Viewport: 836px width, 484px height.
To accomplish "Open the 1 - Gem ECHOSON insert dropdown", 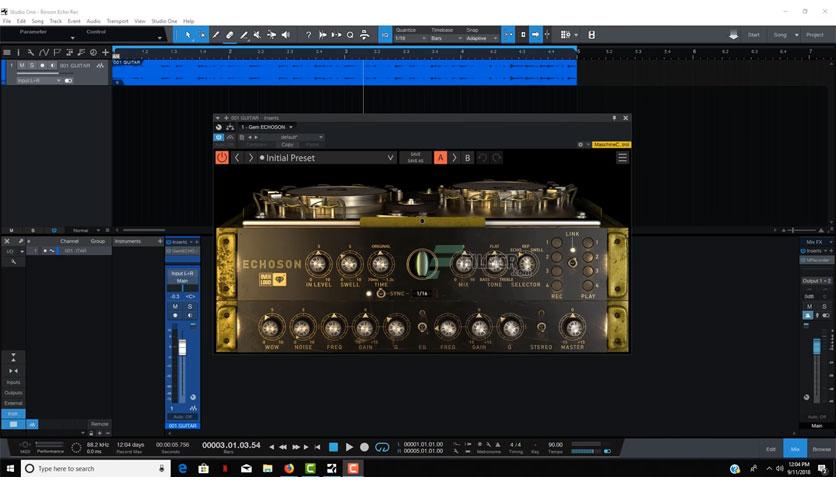I will coord(267,127).
